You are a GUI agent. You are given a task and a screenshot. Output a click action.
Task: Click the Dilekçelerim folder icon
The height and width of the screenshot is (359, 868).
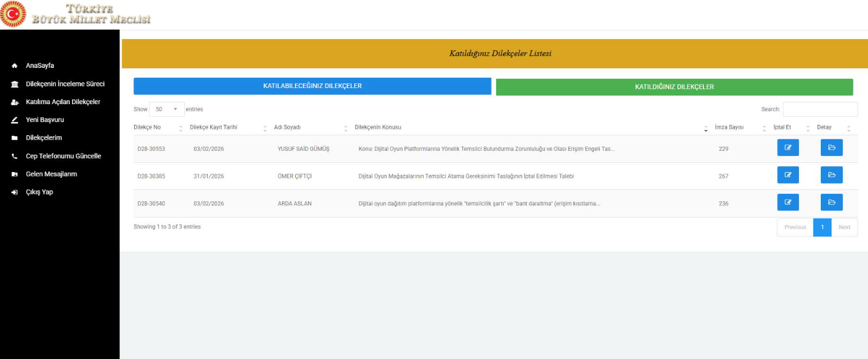coord(14,138)
